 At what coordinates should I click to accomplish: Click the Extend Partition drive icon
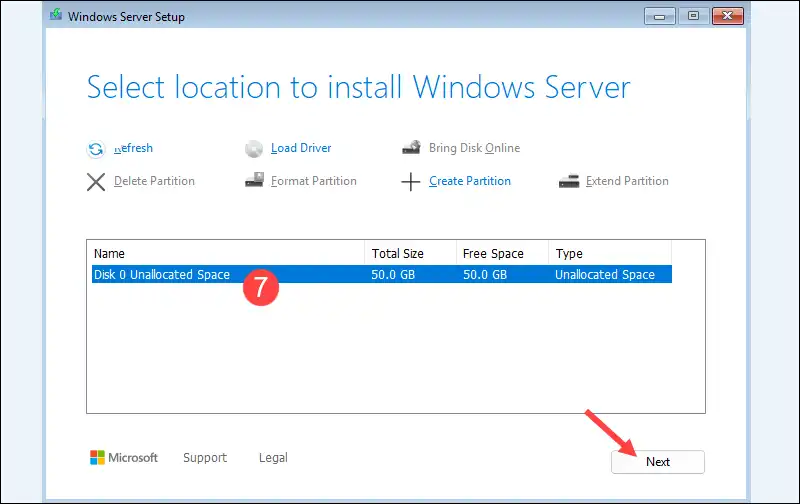(569, 182)
